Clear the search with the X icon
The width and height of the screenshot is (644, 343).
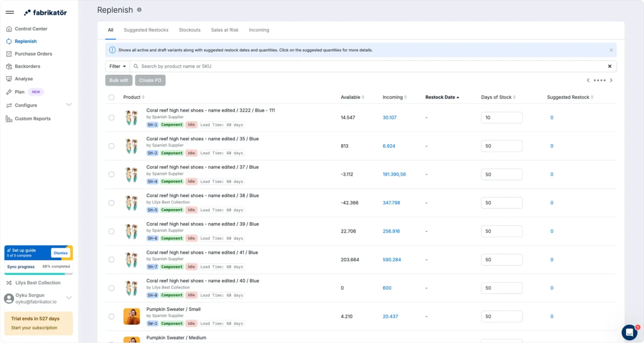click(610, 66)
